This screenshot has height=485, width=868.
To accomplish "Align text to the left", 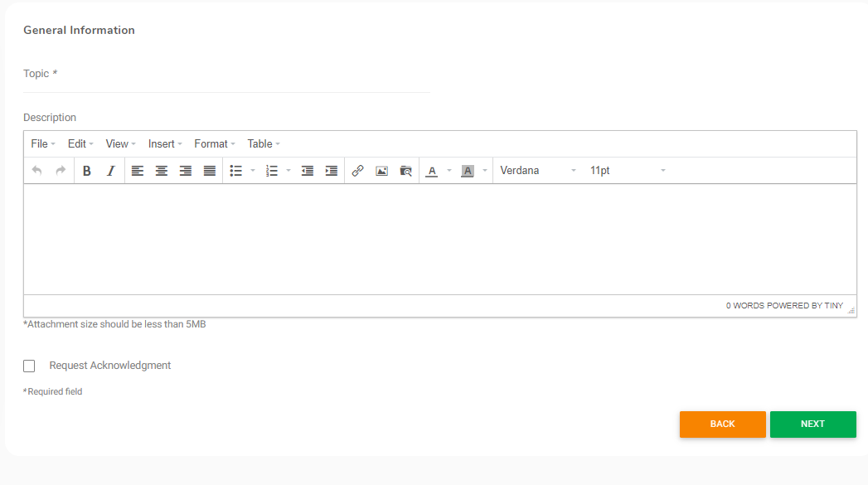I will click(138, 171).
